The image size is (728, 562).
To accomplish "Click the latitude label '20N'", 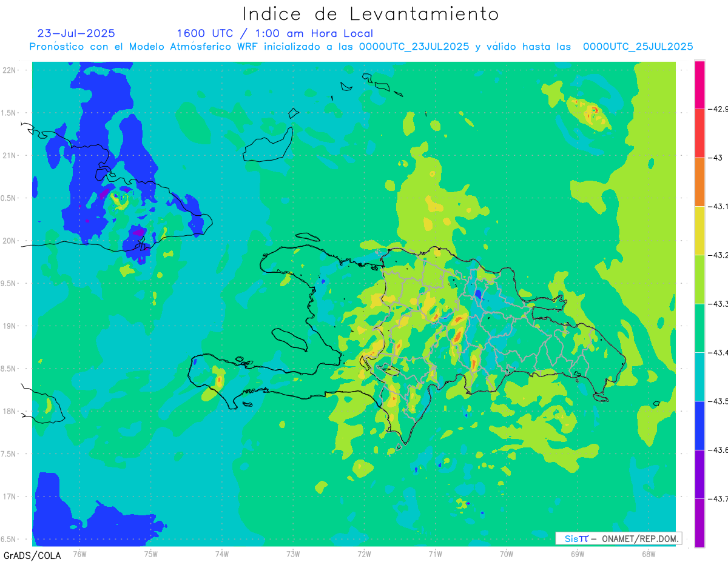I will pyautogui.click(x=8, y=241).
